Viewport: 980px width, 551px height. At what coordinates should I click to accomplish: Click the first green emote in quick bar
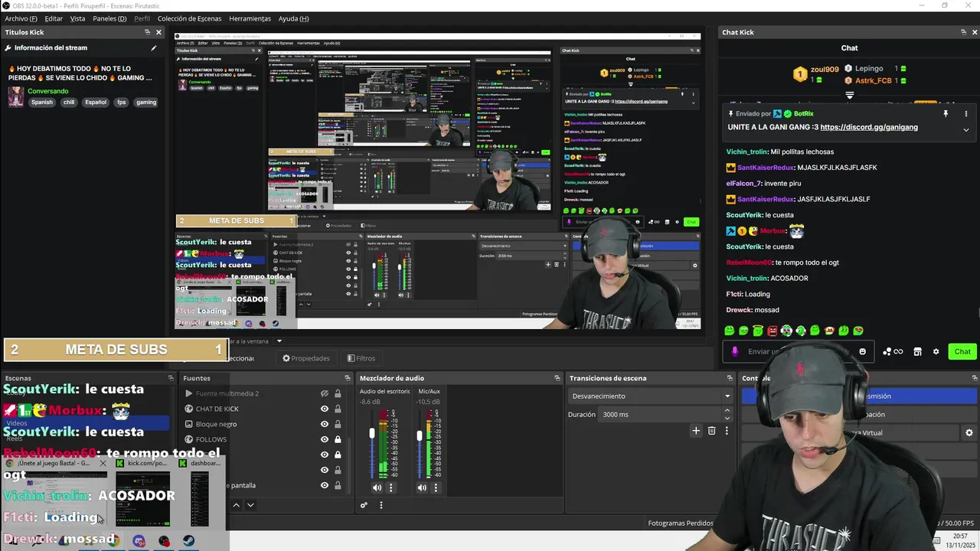[x=730, y=331]
